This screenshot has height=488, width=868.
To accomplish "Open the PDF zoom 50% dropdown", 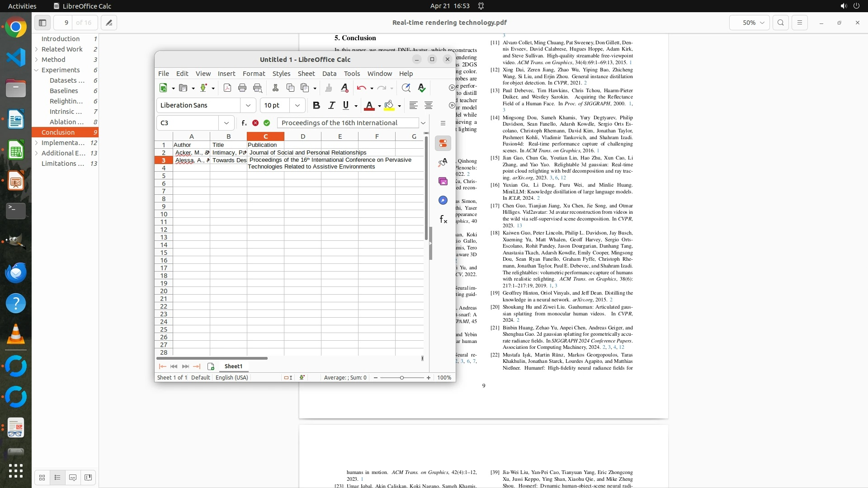I will pos(749,23).
